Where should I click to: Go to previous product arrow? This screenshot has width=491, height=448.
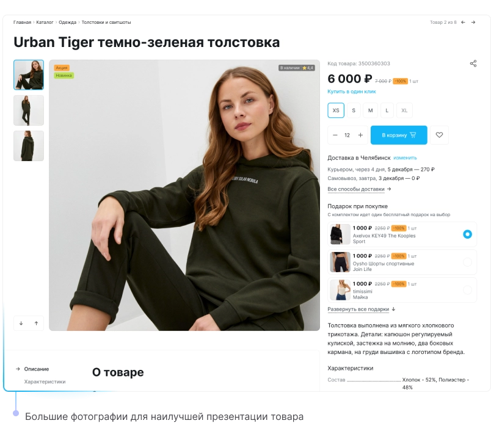(x=463, y=22)
